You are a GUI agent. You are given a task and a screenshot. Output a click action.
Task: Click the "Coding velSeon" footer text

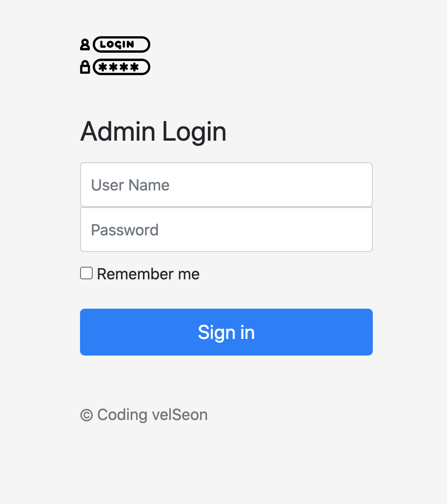point(152,415)
